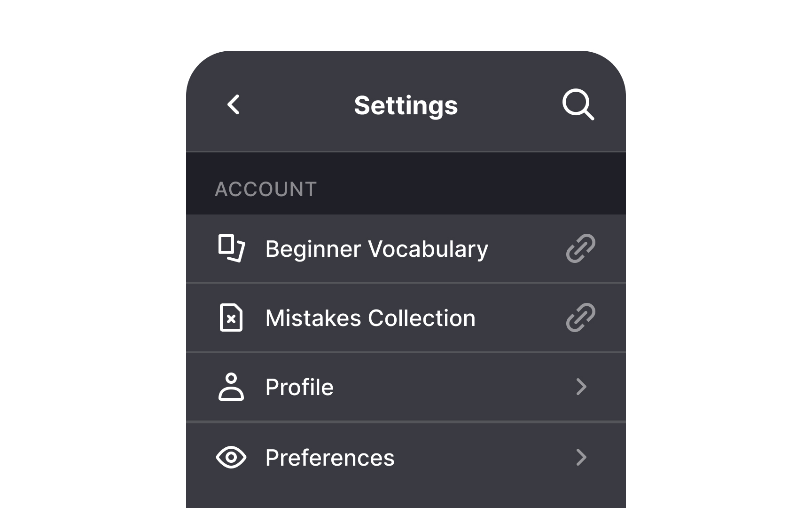The height and width of the screenshot is (508, 812).
Task: Tap the back arrow in the header
Action: click(x=234, y=105)
